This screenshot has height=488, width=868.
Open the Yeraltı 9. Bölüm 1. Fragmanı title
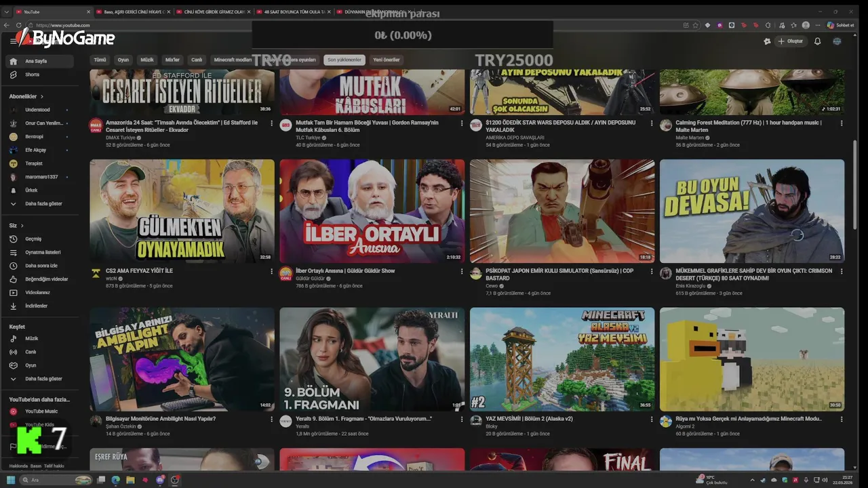pyautogui.click(x=363, y=419)
